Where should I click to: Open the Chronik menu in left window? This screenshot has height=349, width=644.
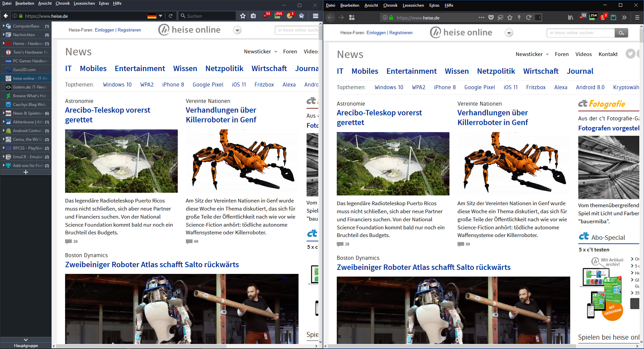63,3
